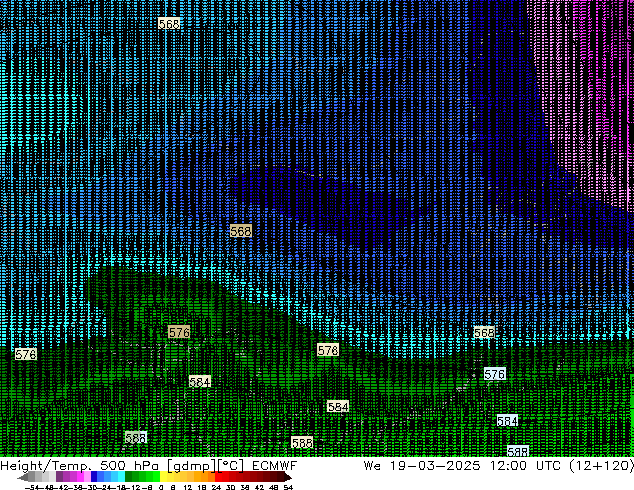
Task: Click the dark purple swatch in the legend
Action: pyautogui.click(x=59, y=477)
